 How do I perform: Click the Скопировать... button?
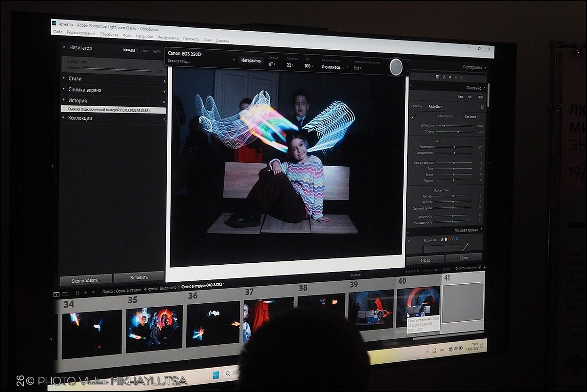(86, 280)
